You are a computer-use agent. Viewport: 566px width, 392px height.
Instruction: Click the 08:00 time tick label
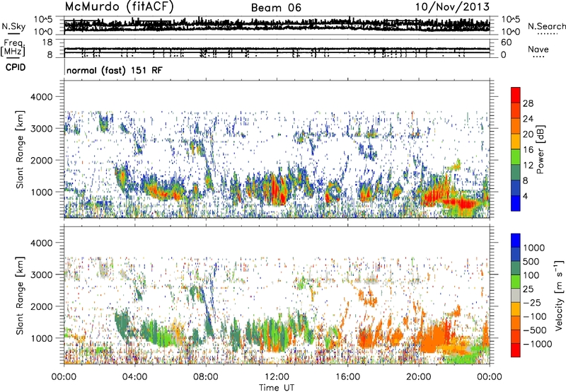click(206, 377)
